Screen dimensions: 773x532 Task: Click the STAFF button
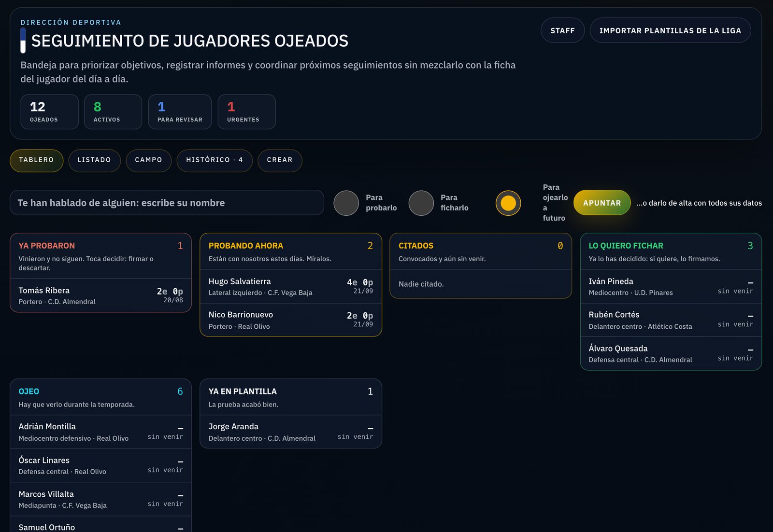[562, 30]
